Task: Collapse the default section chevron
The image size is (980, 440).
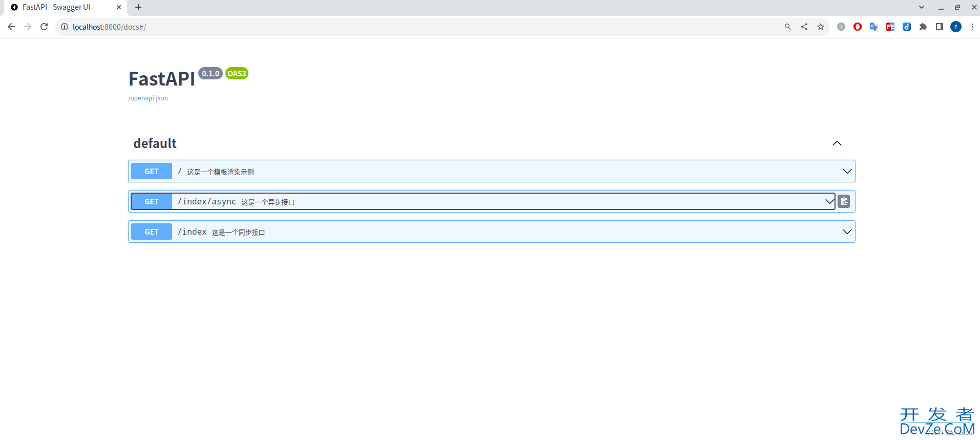Action: point(837,143)
